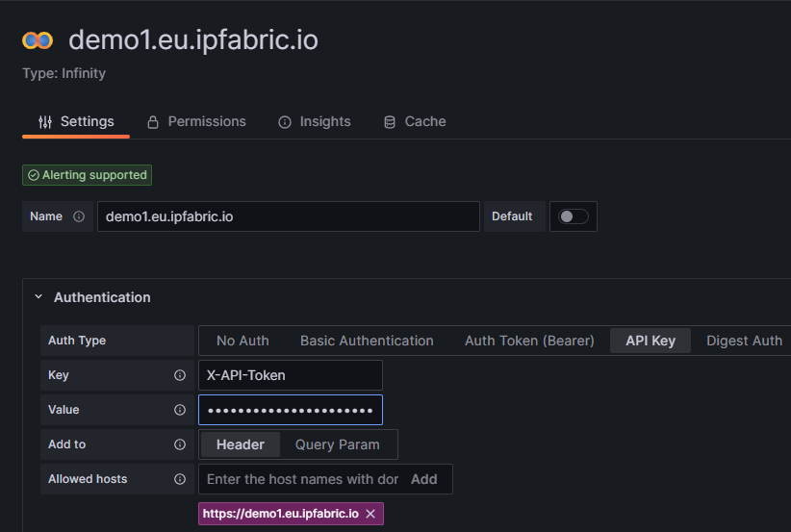791x532 pixels.
Task: Click the Name field info icon
Action: 79,216
